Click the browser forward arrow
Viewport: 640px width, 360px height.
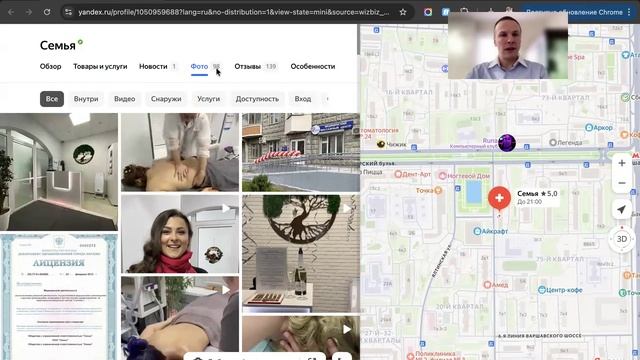tap(29, 12)
